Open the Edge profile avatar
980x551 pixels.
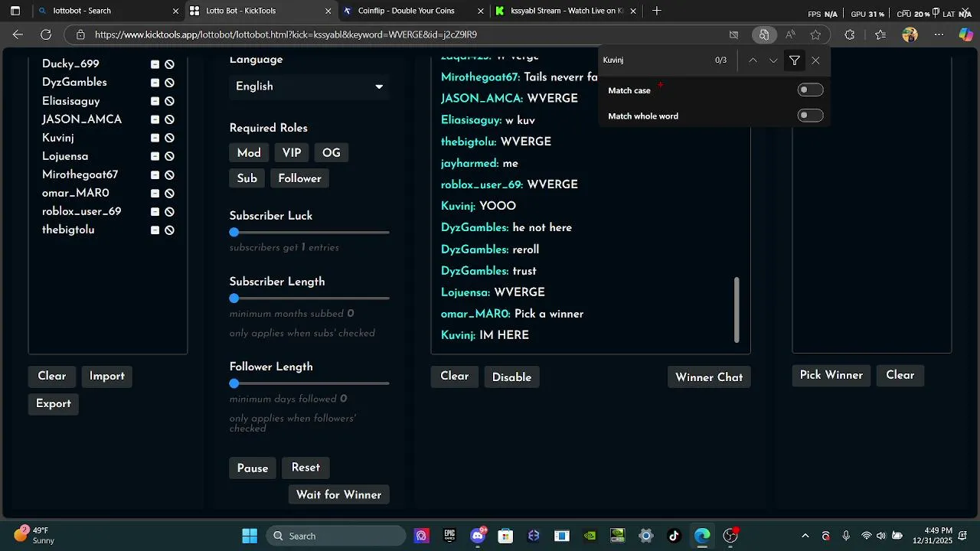click(910, 34)
